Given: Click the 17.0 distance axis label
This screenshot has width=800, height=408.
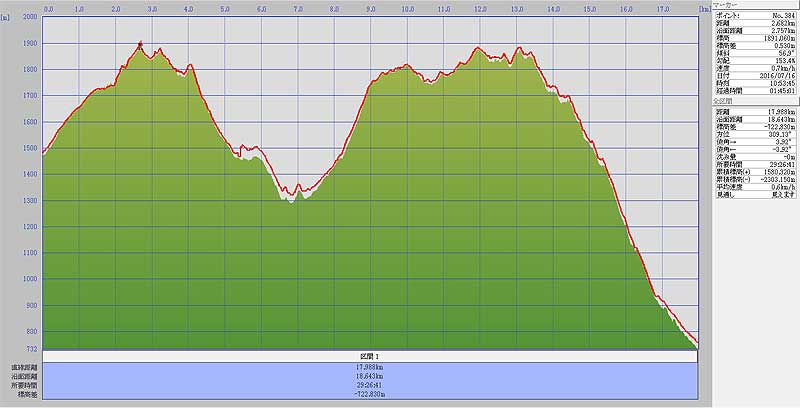Looking at the screenshot, I should tap(663, 9).
